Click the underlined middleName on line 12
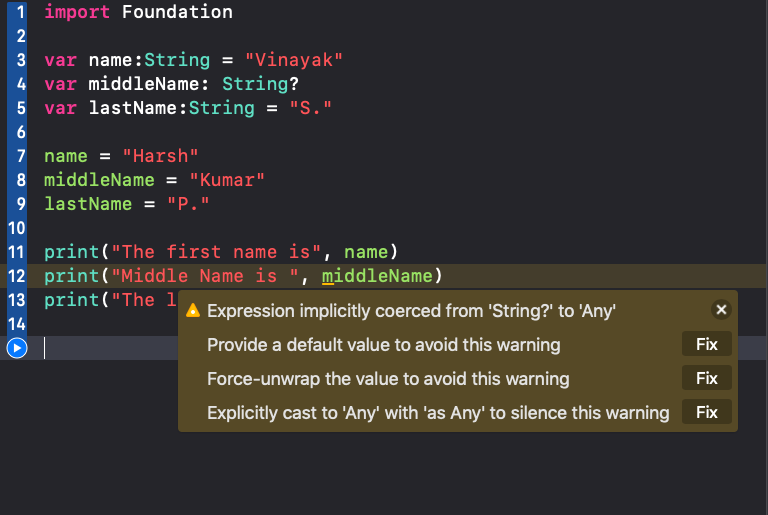The image size is (768, 515). (x=377, y=276)
